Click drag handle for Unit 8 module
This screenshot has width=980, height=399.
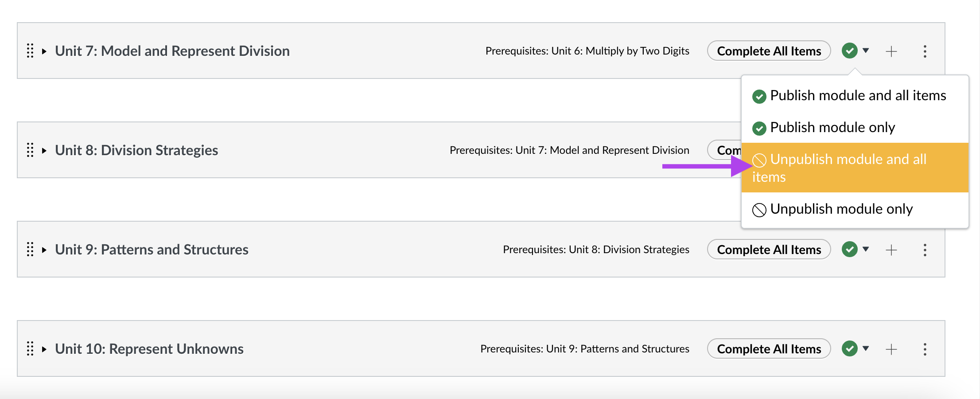pyautogui.click(x=30, y=150)
